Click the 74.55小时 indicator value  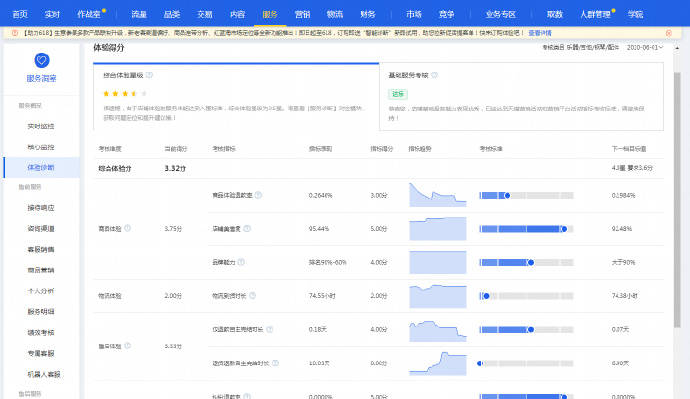click(x=322, y=296)
